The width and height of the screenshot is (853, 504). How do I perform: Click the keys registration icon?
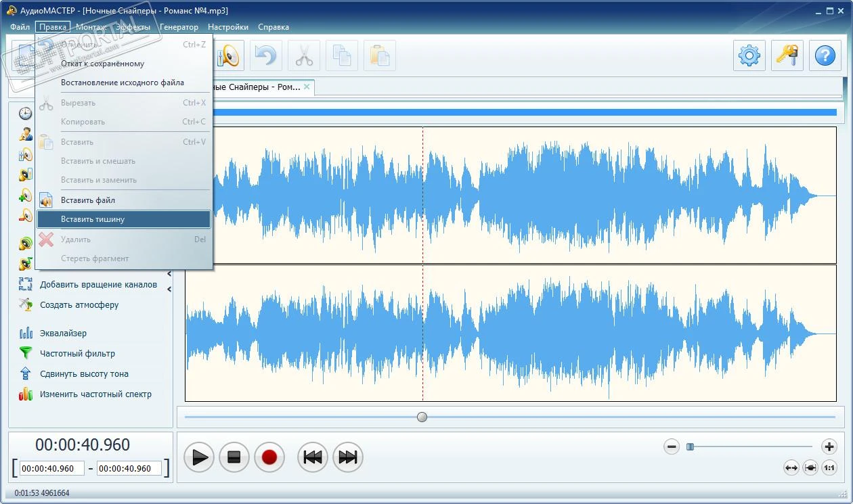click(x=787, y=55)
